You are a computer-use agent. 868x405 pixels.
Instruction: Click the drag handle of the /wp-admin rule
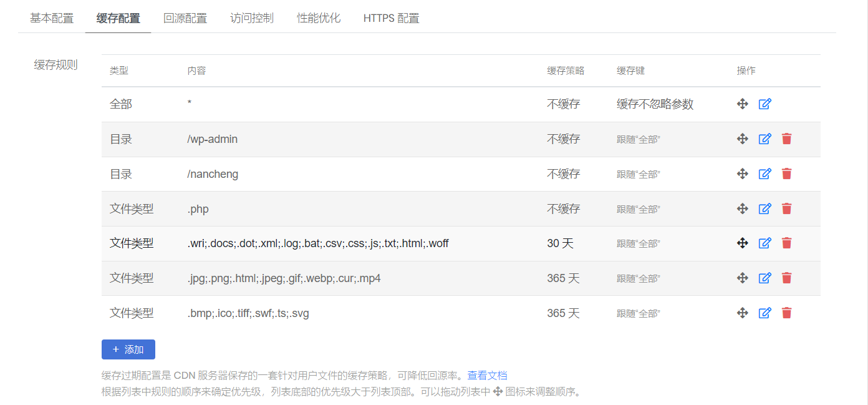pos(742,139)
